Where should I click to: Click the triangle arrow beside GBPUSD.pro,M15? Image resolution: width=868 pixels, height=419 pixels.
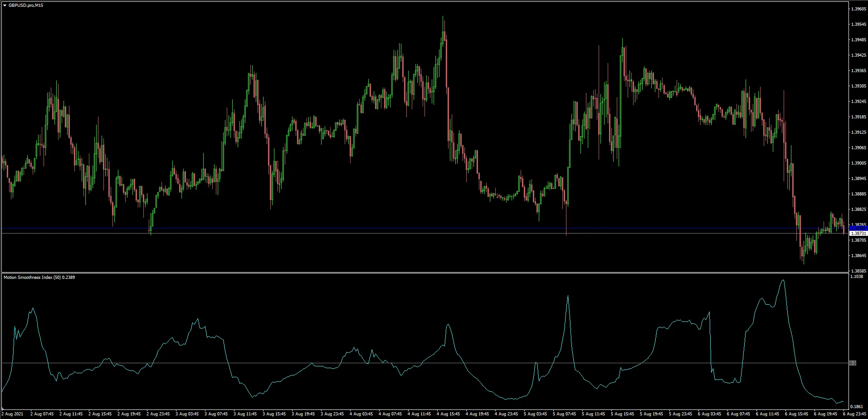click(x=5, y=5)
